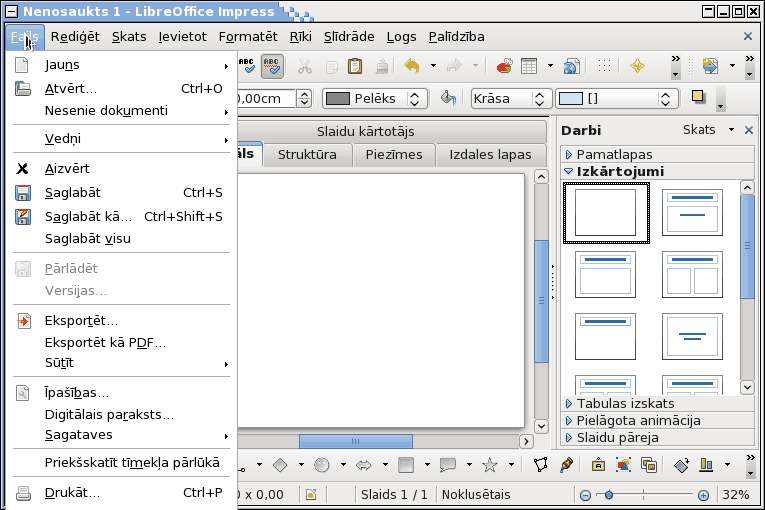This screenshot has height=510, width=765.
Task: Open the Jauns submenu in File menu
Action: [121, 65]
